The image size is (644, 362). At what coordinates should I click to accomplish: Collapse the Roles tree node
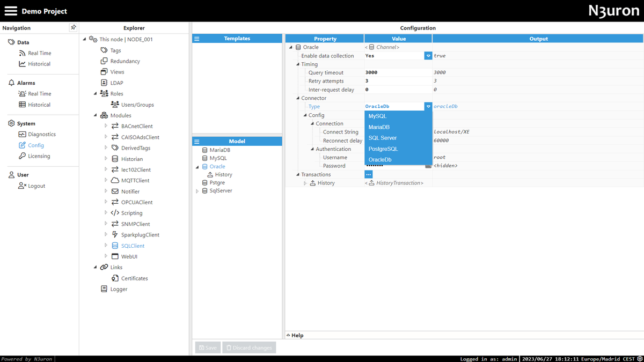click(x=96, y=93)
